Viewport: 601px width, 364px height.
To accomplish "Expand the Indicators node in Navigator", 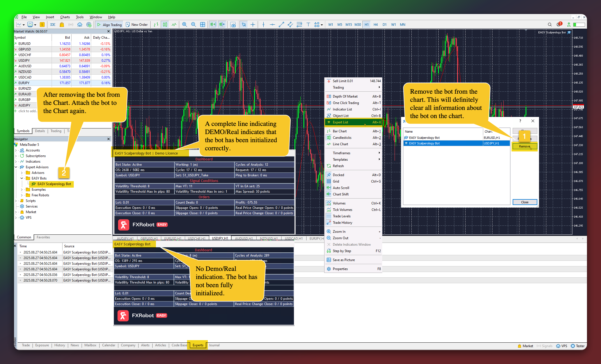I will coord(16,162).
